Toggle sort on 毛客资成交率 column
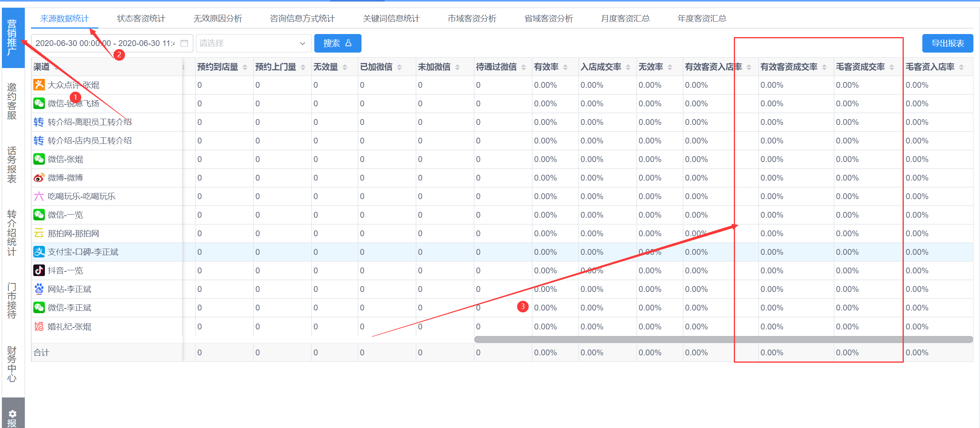This screenshot has width=980, height=428. (892, 67)
